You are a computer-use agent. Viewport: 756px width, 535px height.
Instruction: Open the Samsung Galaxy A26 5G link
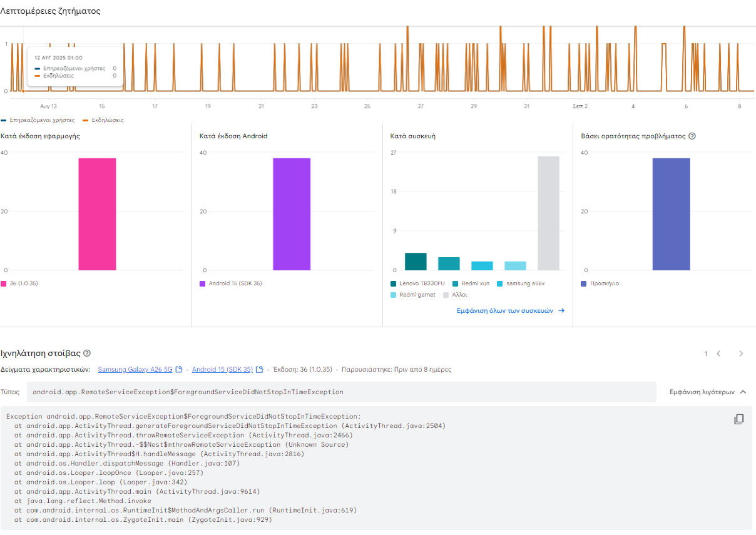pos(135,369)
